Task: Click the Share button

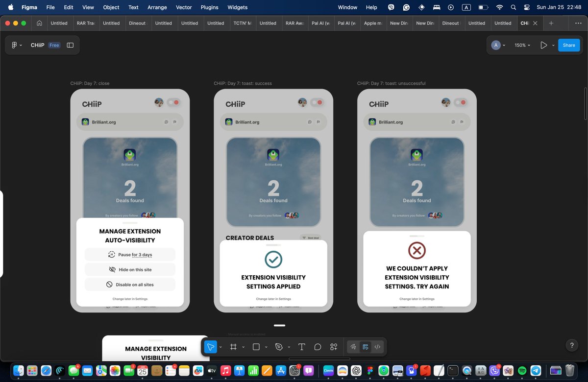Action: coord(569,45)
